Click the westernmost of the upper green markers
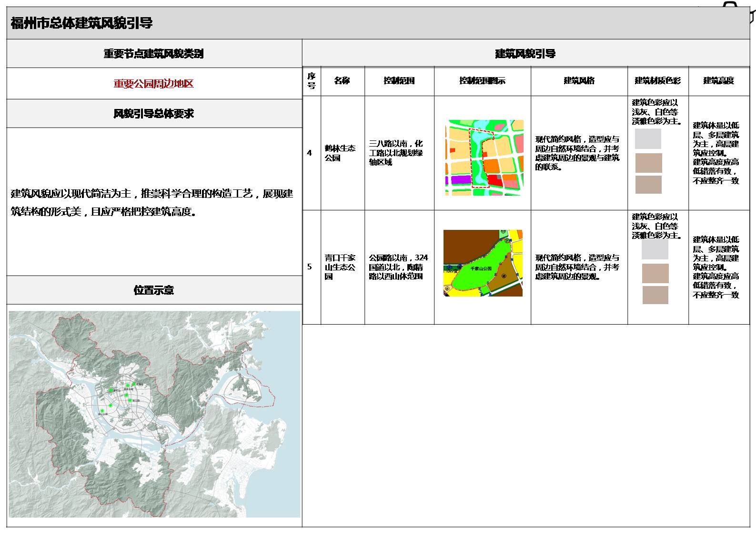756x534 pixels. (111, 390)
